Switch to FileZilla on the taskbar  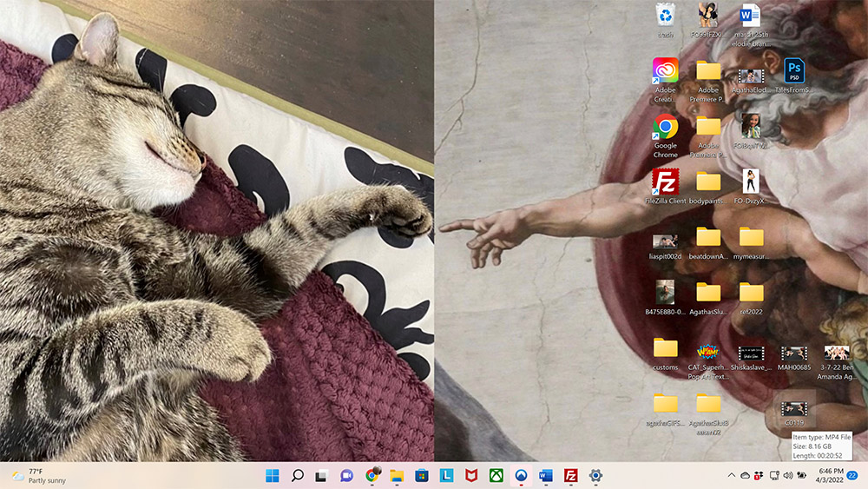coord(571,475)
